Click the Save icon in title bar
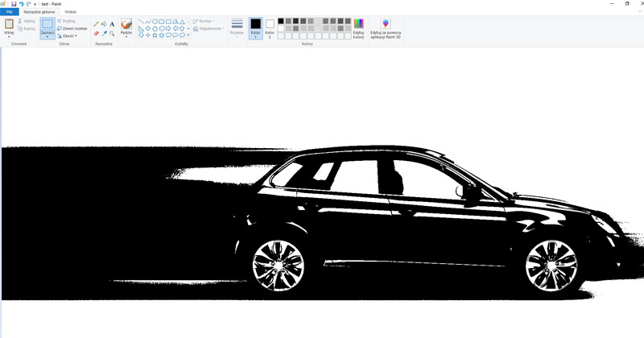The width and height of the screenshot is (644, 338). [x=14, y=4]
